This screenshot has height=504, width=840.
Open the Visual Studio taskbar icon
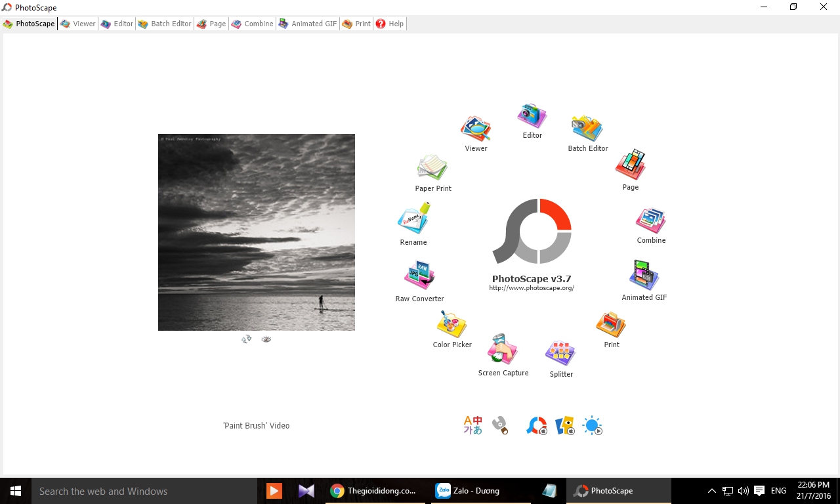click(x=306, y=491)
